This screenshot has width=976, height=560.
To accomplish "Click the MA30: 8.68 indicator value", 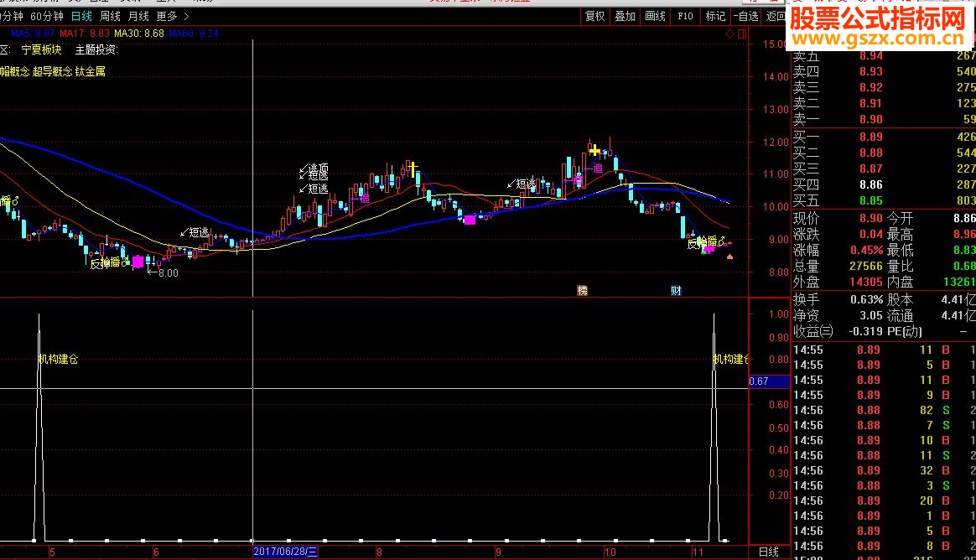I will (x=139, y=34).
